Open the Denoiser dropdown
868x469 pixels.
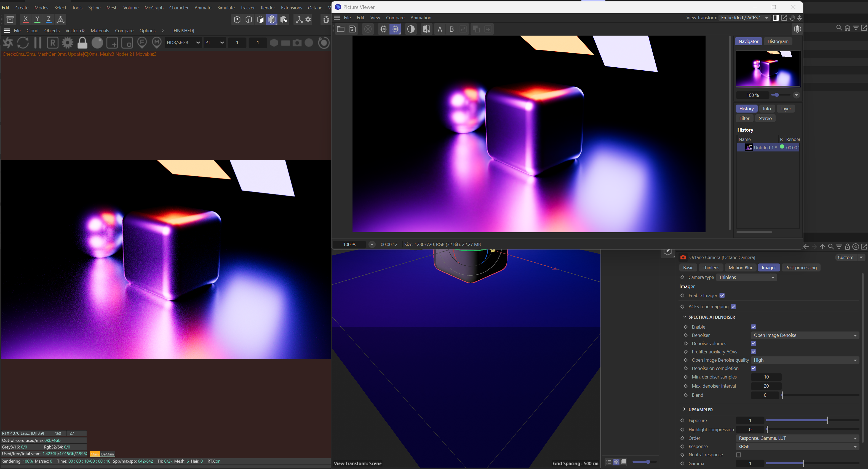pos(805,335)
